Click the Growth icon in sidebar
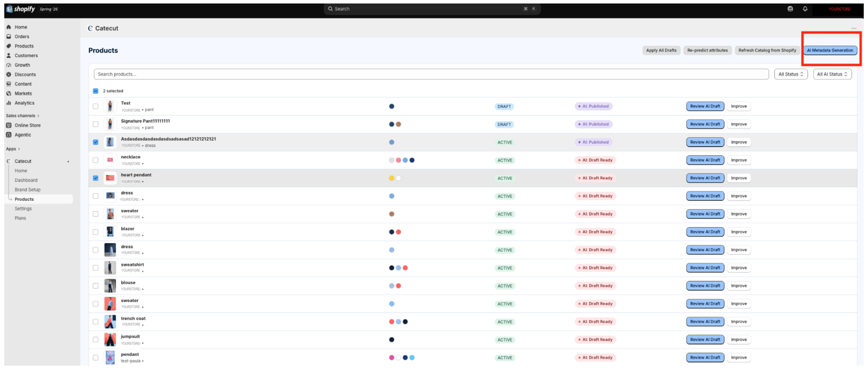868x377 pixels. tap(9, 65)
